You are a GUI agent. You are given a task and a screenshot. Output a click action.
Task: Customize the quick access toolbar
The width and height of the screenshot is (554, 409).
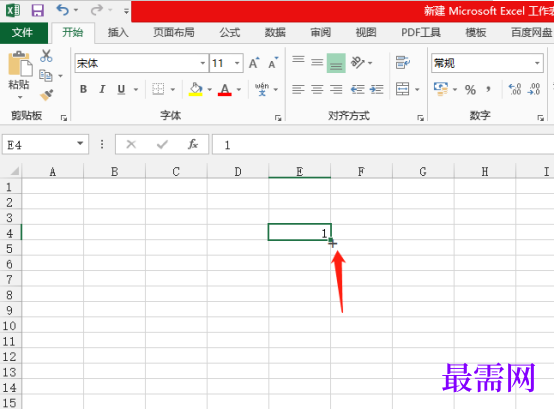click(126, 11)
